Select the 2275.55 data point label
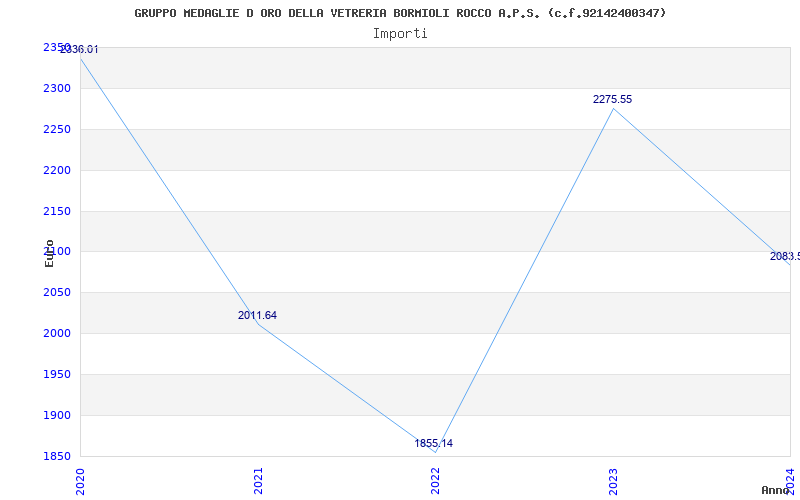The height and width of the screenshot is (500, 800). click(x=612, y=99)
